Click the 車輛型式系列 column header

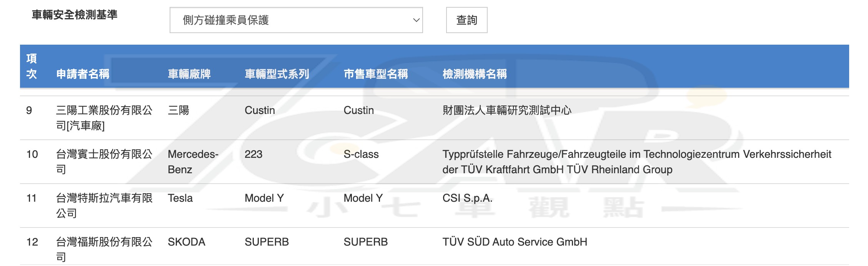click(x=277, y=74)
